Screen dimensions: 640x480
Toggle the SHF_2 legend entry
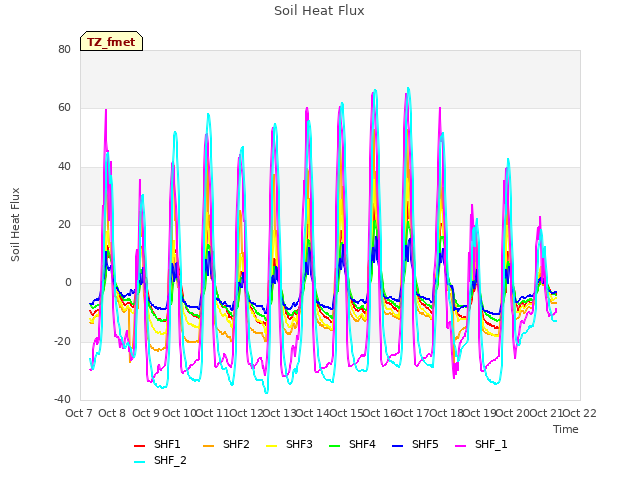pos(160,460)
